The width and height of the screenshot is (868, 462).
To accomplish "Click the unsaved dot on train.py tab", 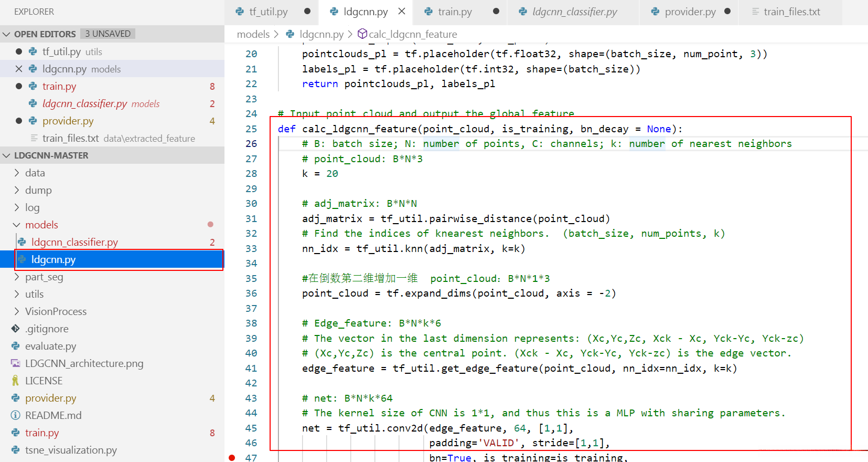I will pyautogui.click(x=496, y=11).
